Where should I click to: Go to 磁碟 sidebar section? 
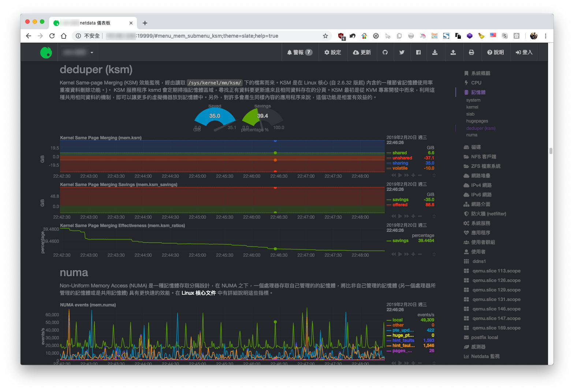point(472,147)
